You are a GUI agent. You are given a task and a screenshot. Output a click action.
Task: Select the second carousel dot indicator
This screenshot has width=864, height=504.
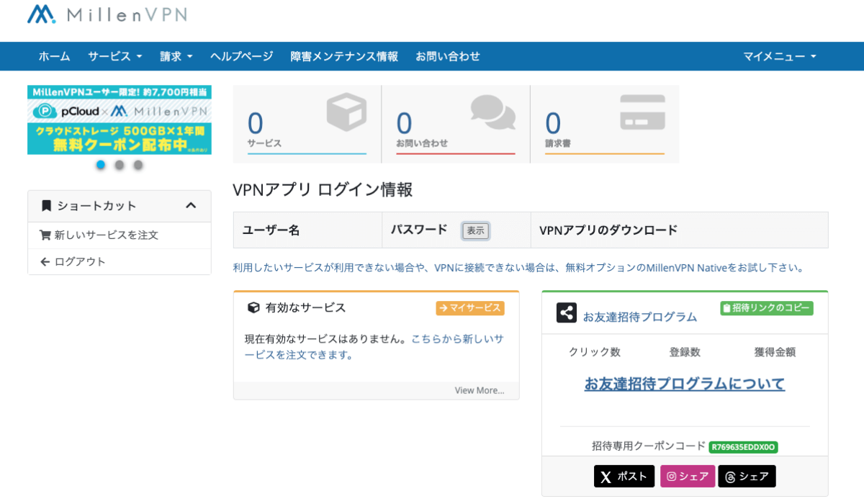[120, 165]
